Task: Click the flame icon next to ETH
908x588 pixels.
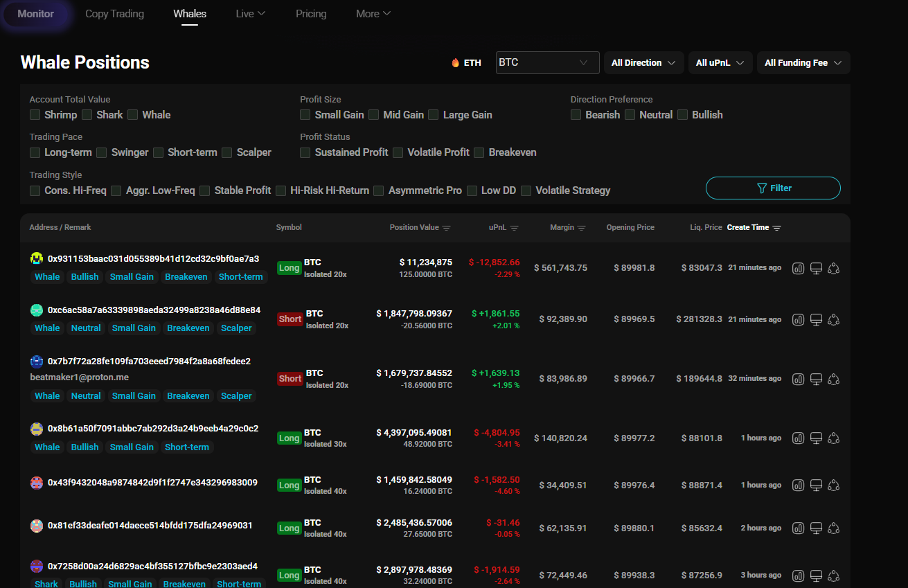Action: coord(455,63)
